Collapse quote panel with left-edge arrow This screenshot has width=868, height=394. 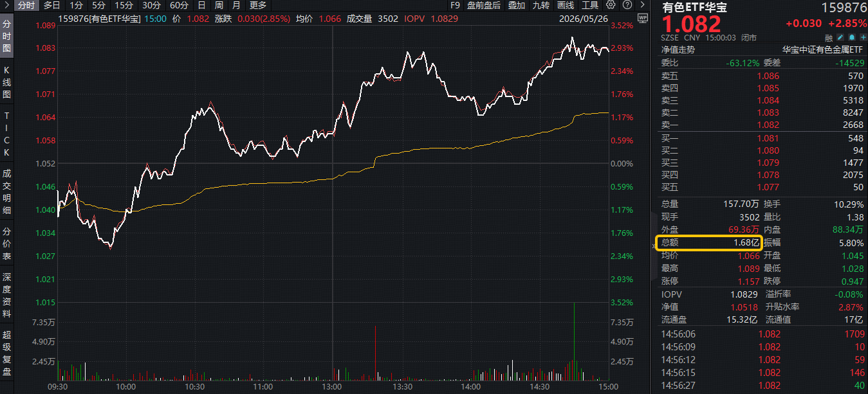654,246
